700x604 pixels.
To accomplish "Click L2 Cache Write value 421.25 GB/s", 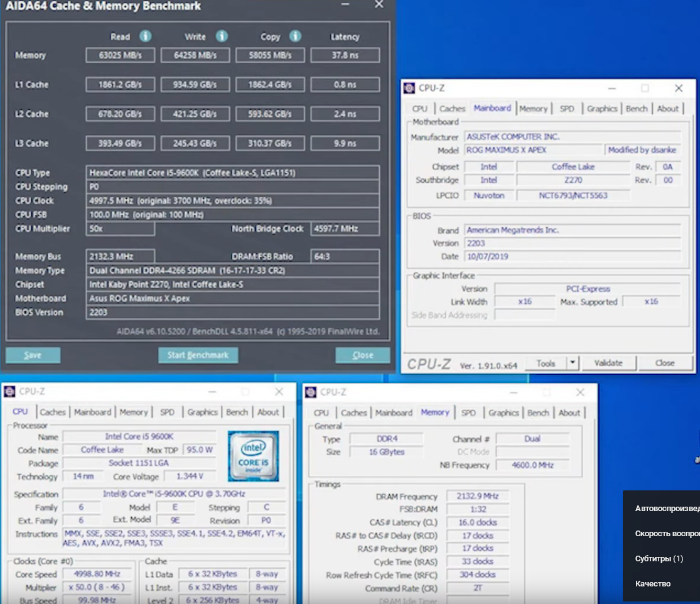I will (x=195, y=114).
